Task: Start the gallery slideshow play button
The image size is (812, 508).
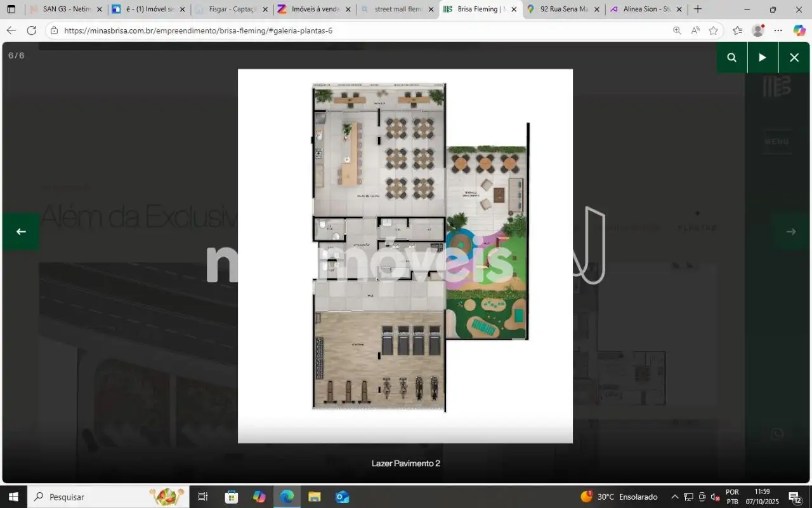Action: pyautogui.click(x=763, y=58)
